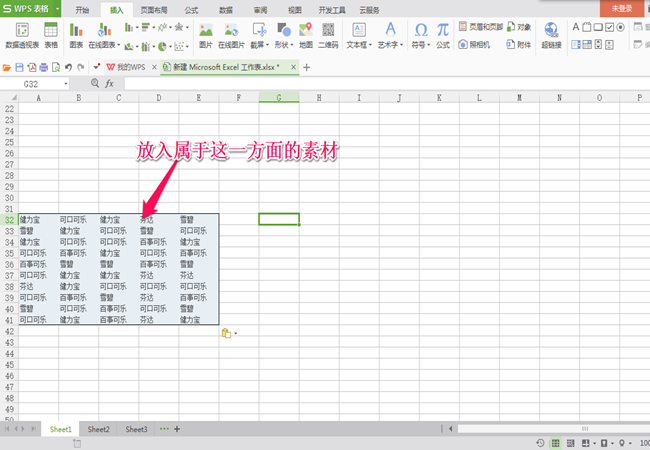Insert a map with the 地图 icon
The width and height of the screenshot is (650, 450).
[306, 36]
